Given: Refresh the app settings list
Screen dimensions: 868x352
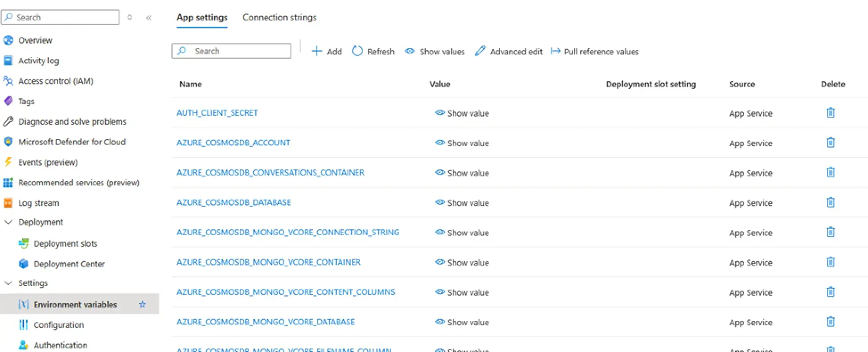Looking at the screenshot, I should 373,52.
